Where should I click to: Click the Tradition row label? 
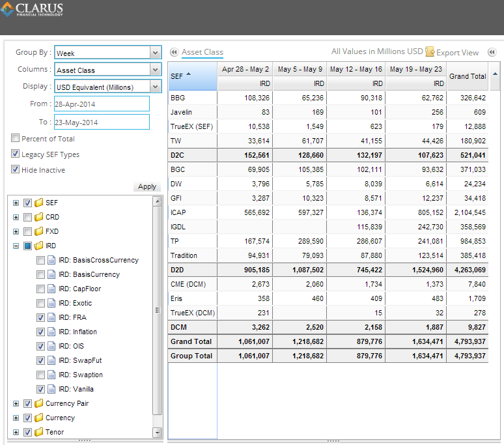(184, 255)
